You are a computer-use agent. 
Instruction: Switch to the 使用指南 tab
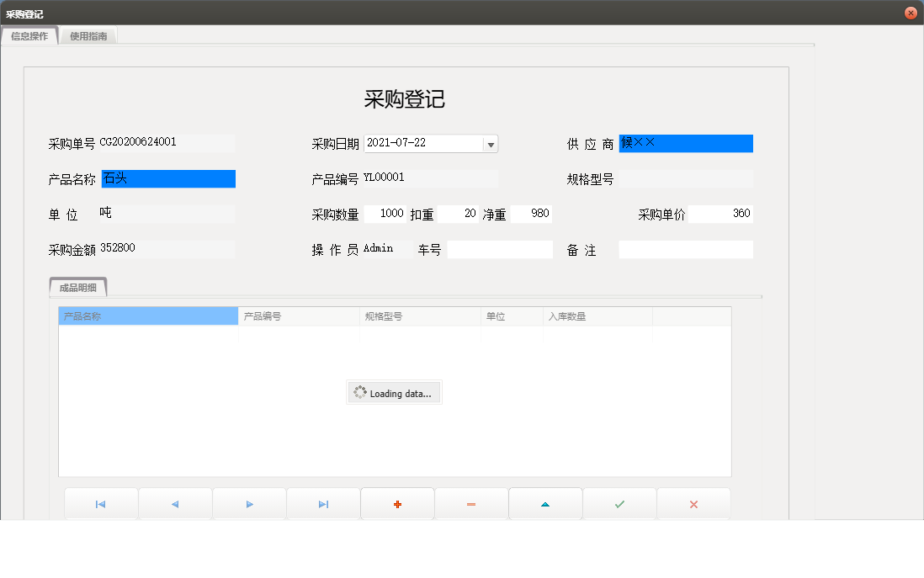point(88,35)
